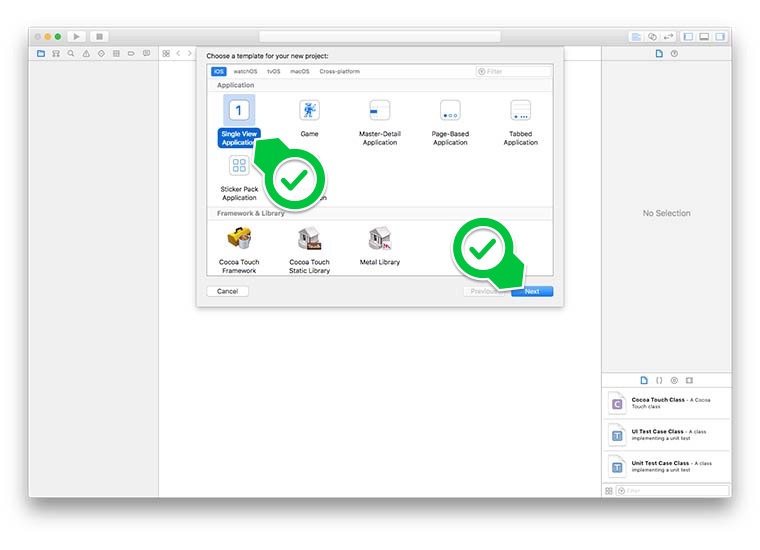Open the Breakpoint navigator icon
This screenshot has height=550, width=760.
tap(131, 53)
